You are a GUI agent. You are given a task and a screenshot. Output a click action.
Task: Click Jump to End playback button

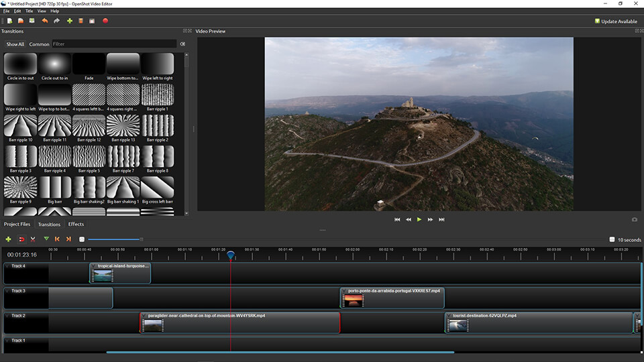(441, 220)
